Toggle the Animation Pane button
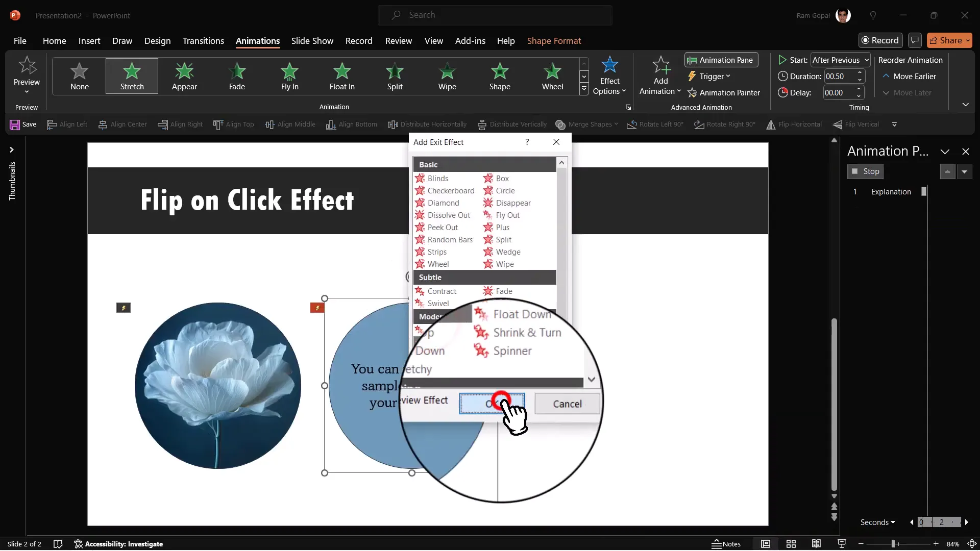Screen dimensions: 980x551 point(721,60)
